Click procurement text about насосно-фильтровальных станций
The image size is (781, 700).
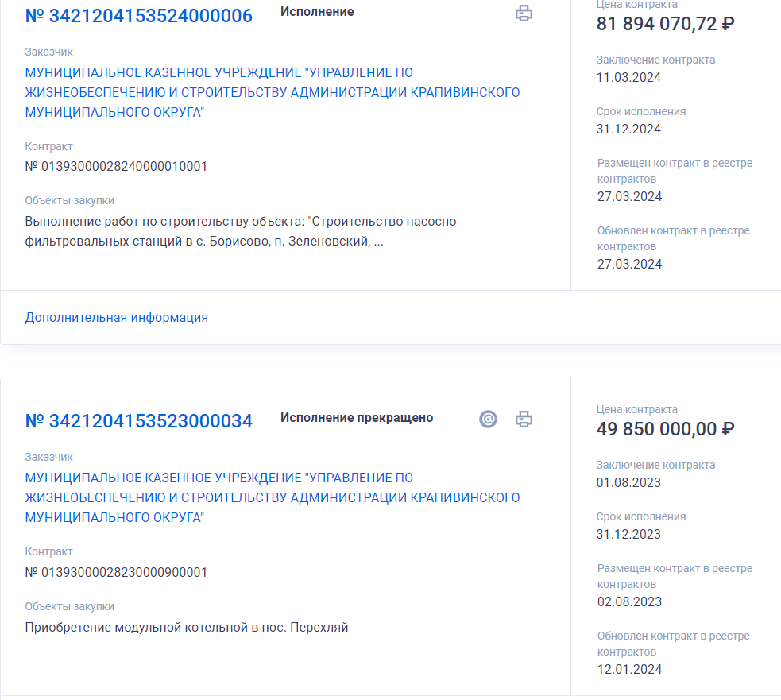pyautogui.click(x=242, y=231)
